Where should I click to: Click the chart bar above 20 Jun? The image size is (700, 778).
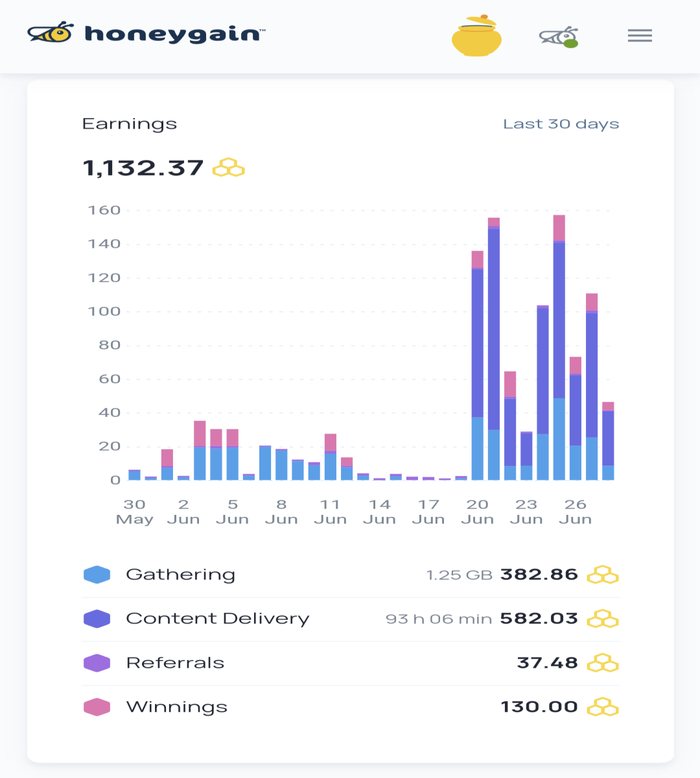[x=477, y=365]
